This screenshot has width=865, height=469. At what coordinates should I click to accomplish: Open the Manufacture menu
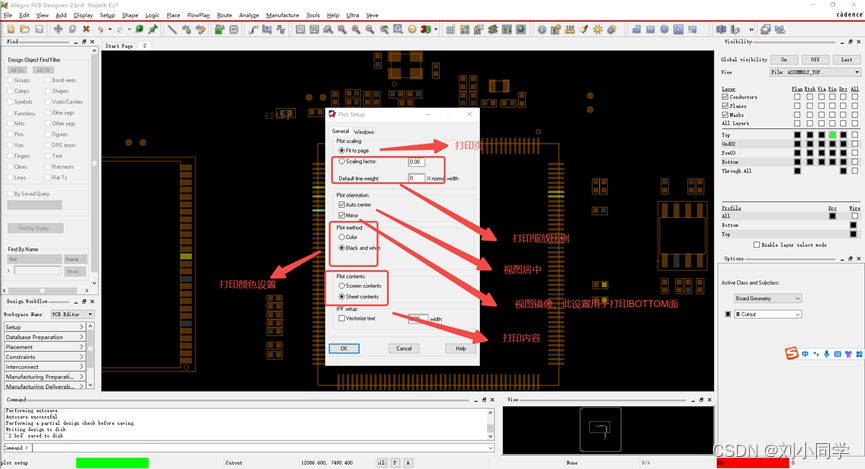click(282, 15)
